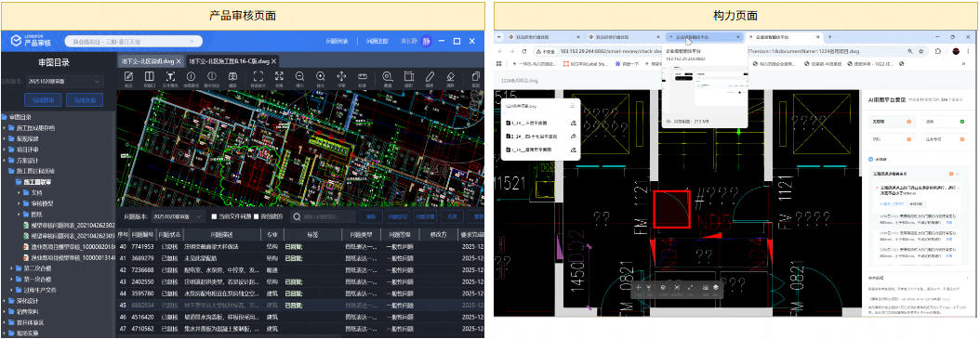
Task: Open the 问题列表 header menu item
Action: (338, 41)
